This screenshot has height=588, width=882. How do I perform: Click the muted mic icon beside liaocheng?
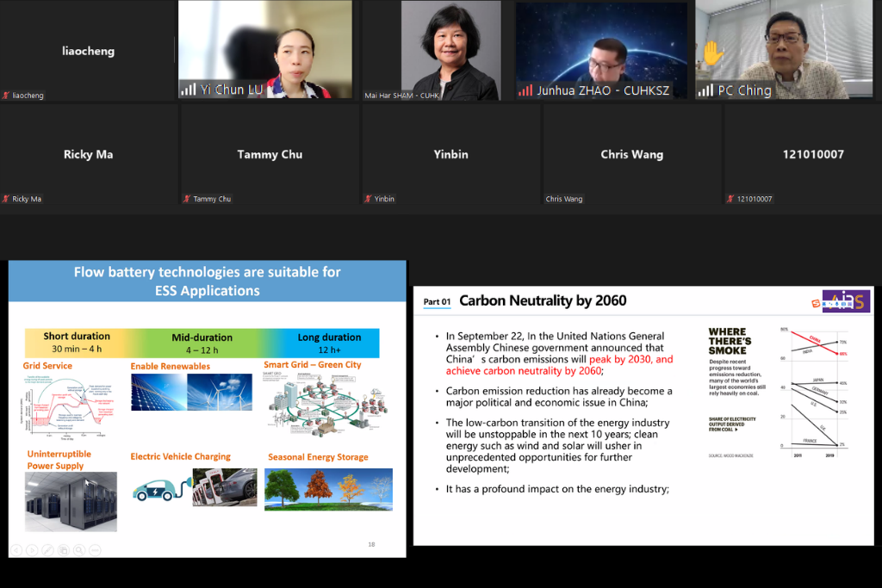(6, 96)
